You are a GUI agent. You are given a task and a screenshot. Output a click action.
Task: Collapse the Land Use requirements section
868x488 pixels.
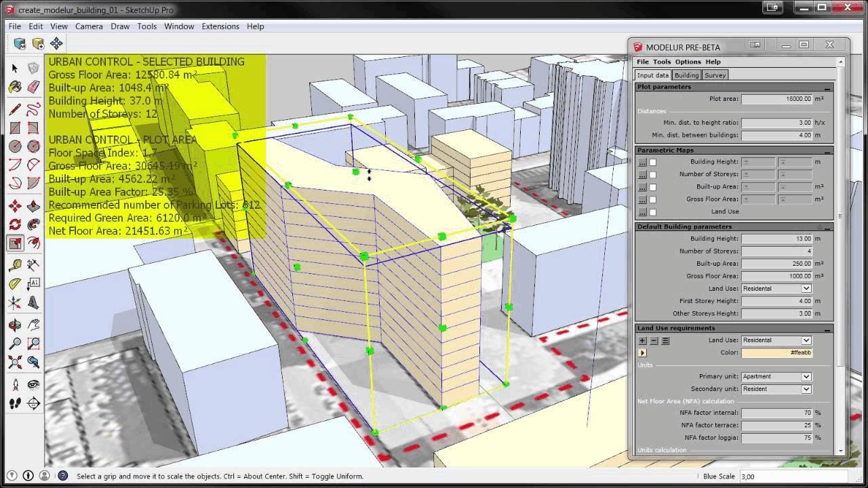[x=827, y=329]
